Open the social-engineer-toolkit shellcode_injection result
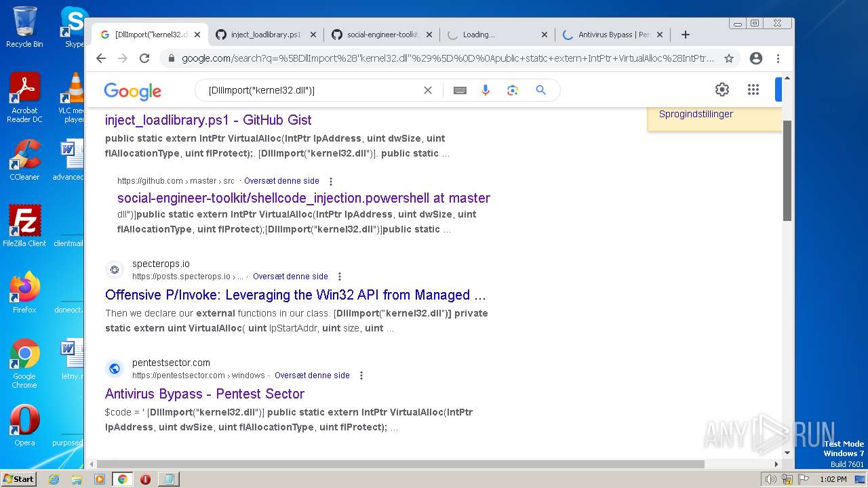 304,198
